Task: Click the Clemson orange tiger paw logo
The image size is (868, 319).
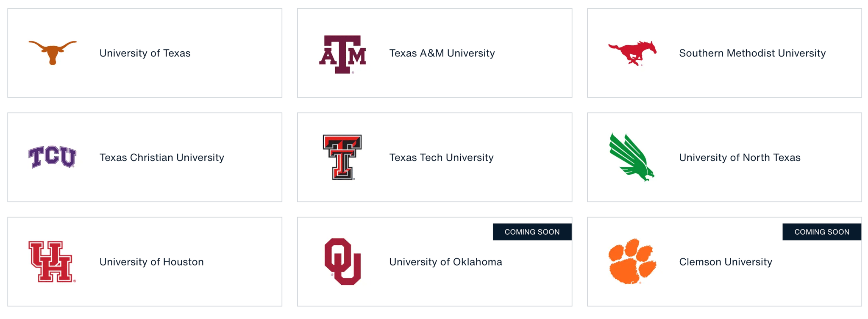Action: (x=632, y=261)
